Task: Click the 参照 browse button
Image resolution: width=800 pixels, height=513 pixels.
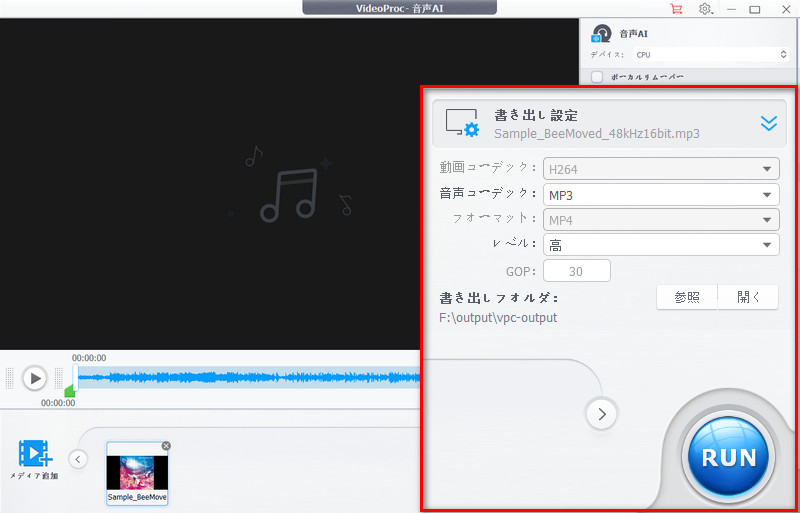Action: pyautogui.click(x=687, y=298)
